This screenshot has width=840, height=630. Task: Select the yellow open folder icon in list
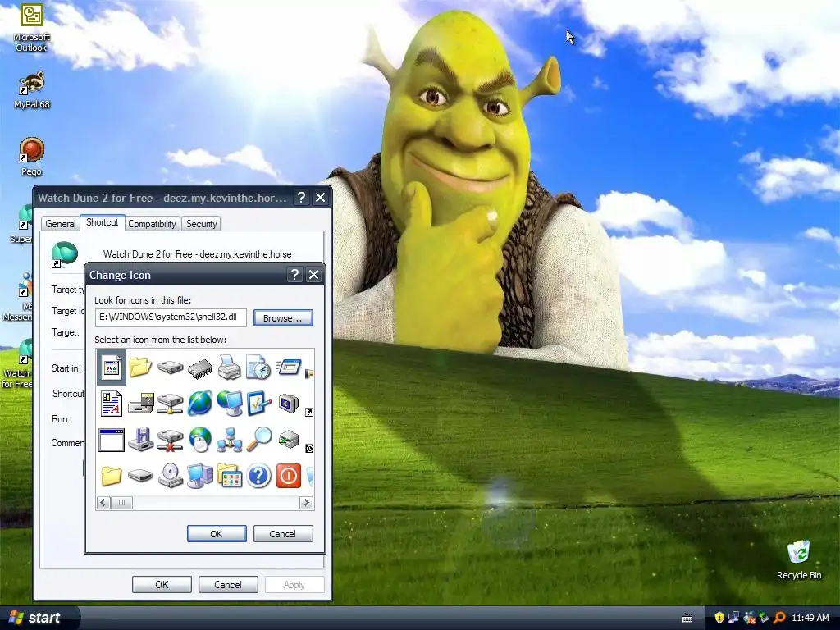(x=140, y=367)
